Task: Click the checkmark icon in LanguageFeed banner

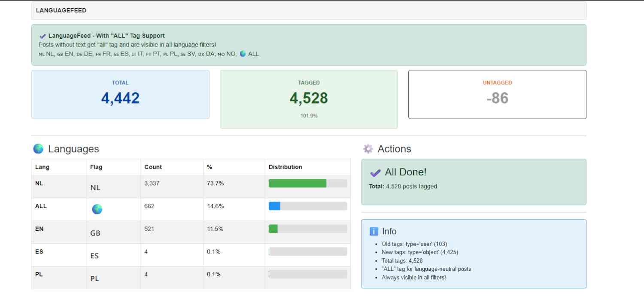Action: (x=43, y=36)
